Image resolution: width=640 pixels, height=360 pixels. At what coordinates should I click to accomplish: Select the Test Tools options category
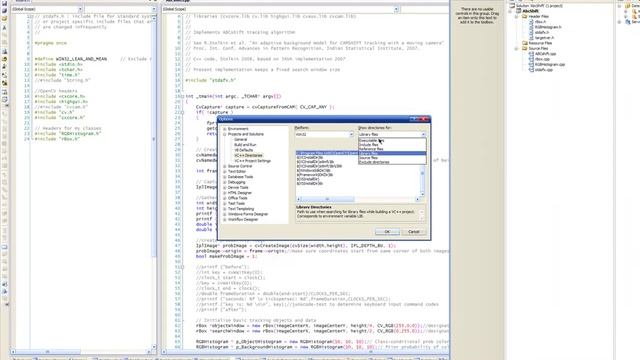tap(236, 204)
